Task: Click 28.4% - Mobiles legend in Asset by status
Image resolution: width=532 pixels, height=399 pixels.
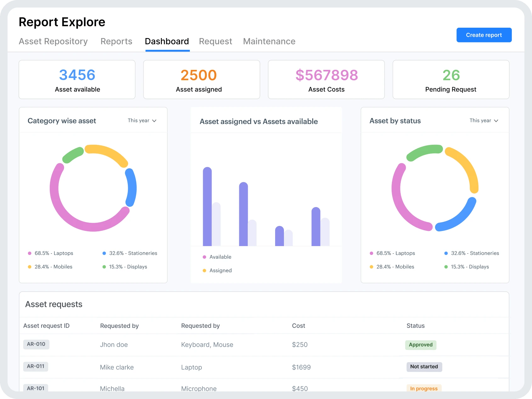Action: (x=392, y=267)
